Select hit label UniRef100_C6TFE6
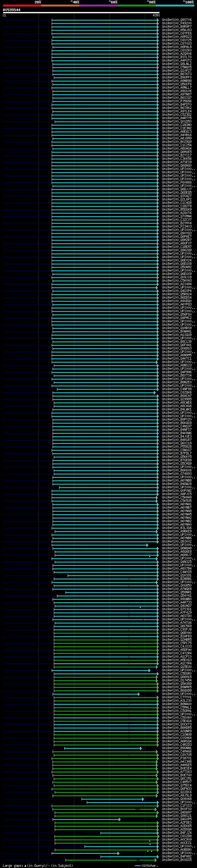Screen dimensions: 197x868 177,33
